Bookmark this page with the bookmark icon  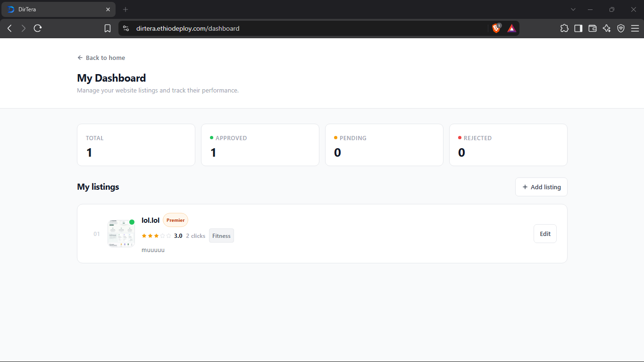click(108, 28)
